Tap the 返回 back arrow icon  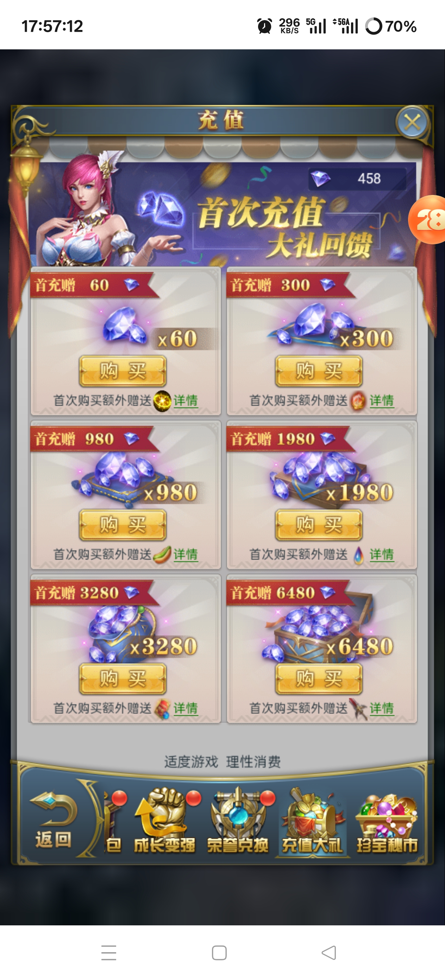(54, 817)
